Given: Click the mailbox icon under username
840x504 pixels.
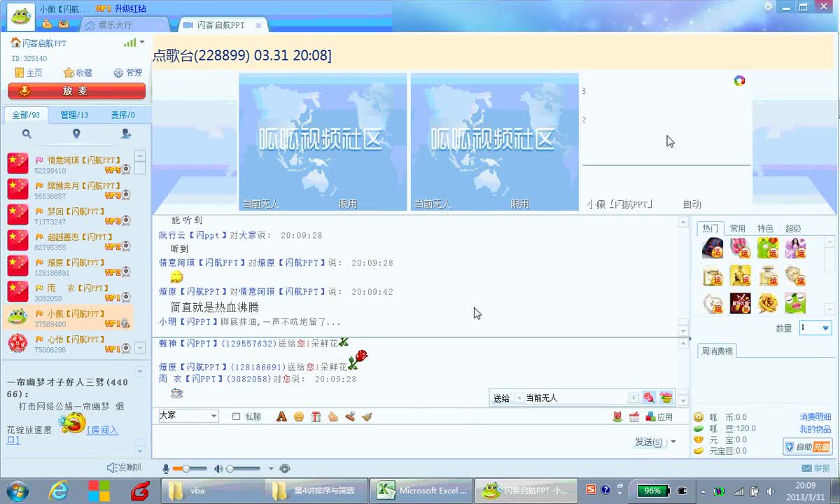Looking at the screenshot, I should pyautogui.click(x=64, y=23).
